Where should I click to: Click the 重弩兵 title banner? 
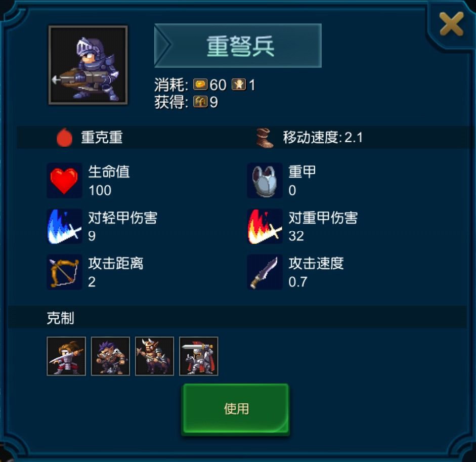238,46
